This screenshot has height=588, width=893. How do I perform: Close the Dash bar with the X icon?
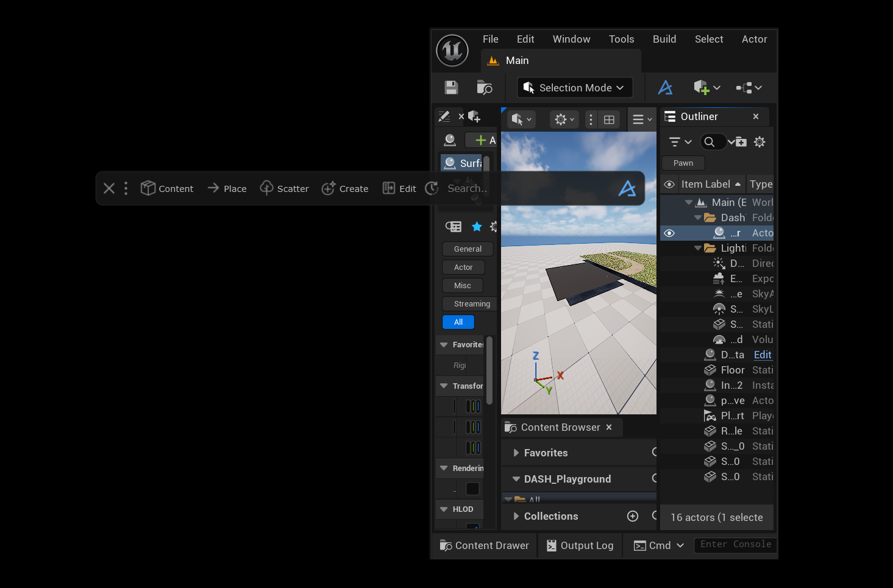tap(109, 188)
